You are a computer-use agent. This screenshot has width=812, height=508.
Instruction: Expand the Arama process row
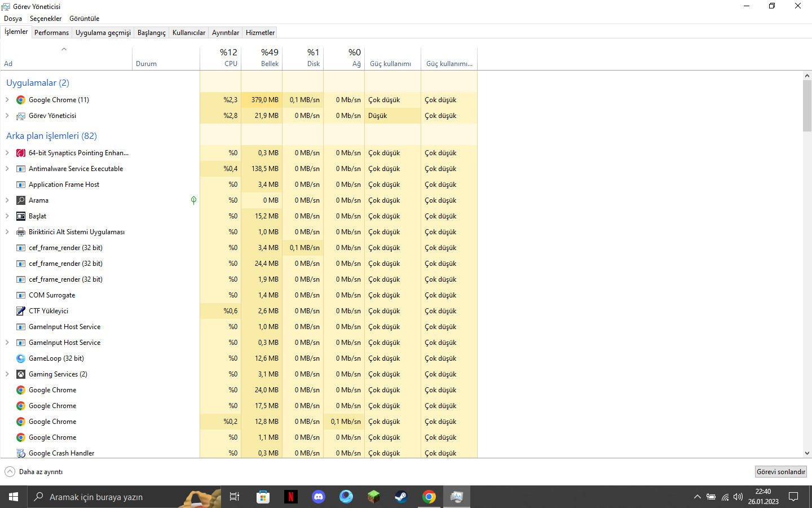[7, 200]
